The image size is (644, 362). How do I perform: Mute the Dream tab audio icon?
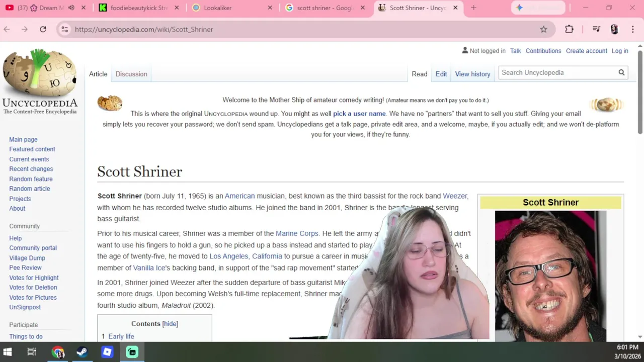click(71, 8)
